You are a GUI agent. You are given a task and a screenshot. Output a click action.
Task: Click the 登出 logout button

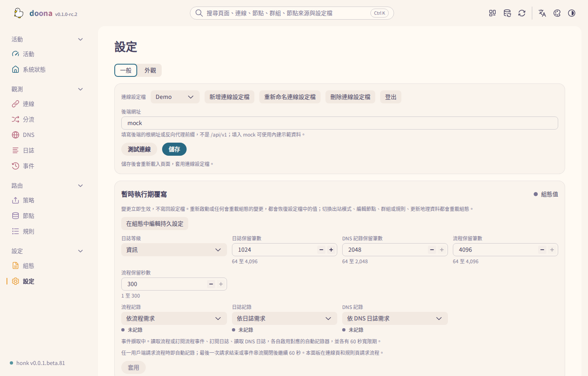(391, 97)
